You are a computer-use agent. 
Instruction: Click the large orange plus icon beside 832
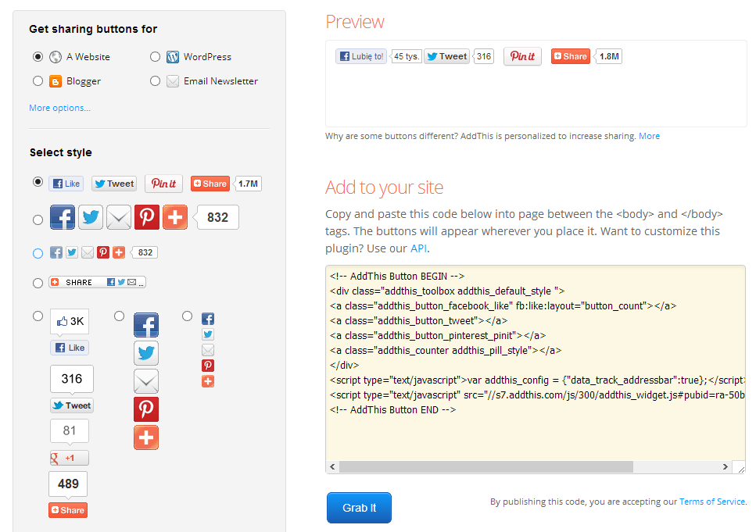pyautogui.click(x=175, y=217)
